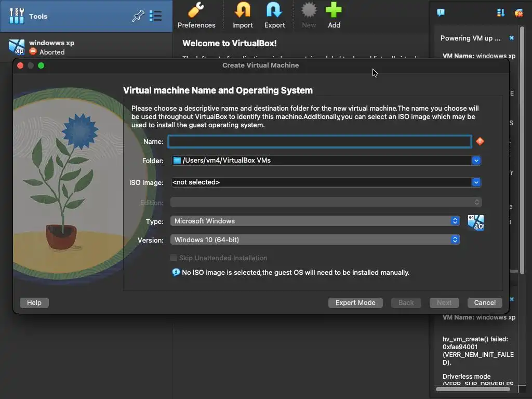Click the <not selected> ISO Image text

pos(196,182)
